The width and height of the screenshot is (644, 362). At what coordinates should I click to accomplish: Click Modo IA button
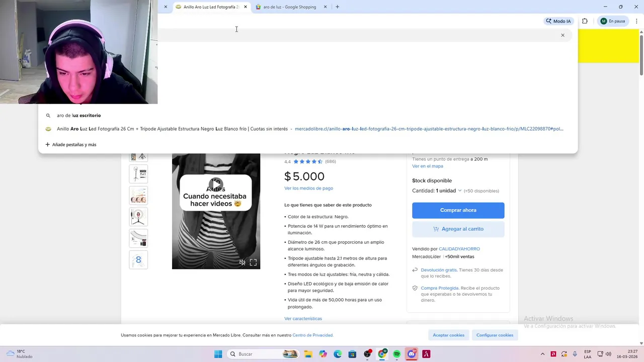click(x=558, y=21)
